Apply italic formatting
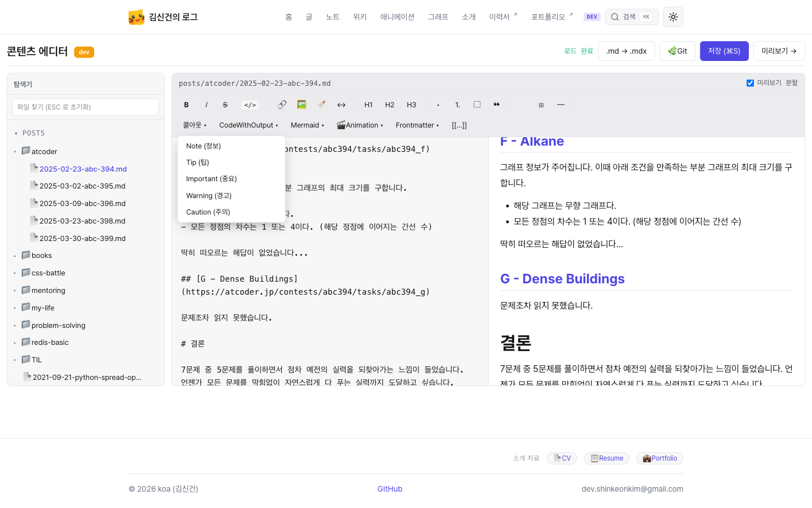The image size is (812, 508). (x=206, y=105)
